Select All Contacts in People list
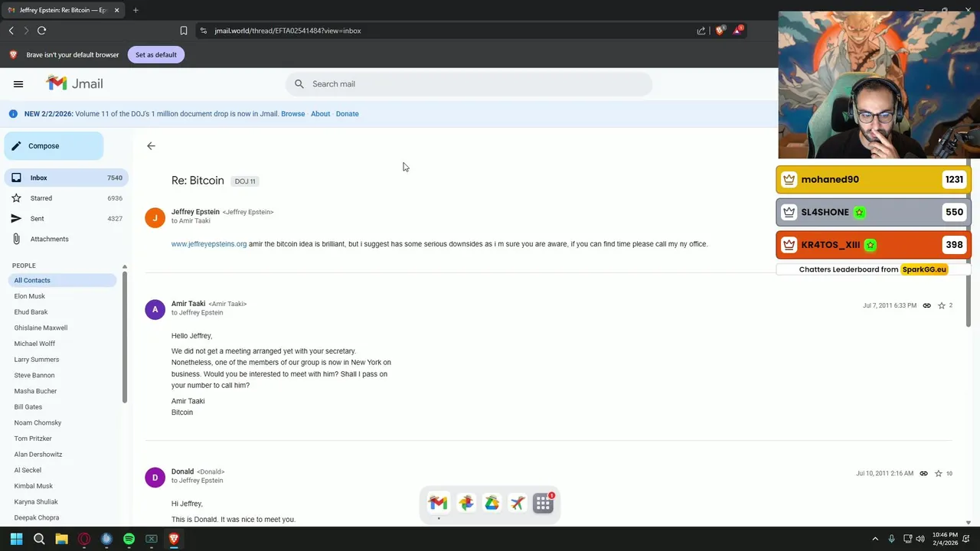980x551 pixels. click(60, 280)
